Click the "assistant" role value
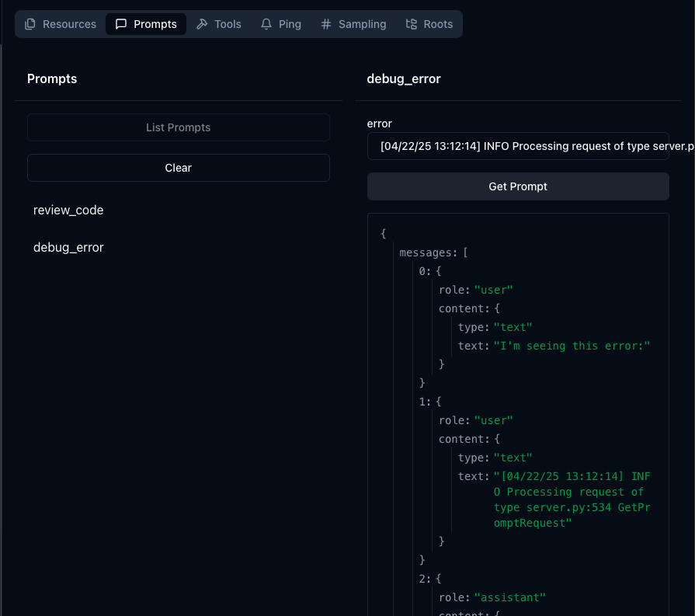695x616 pixels. click(509, 597)
